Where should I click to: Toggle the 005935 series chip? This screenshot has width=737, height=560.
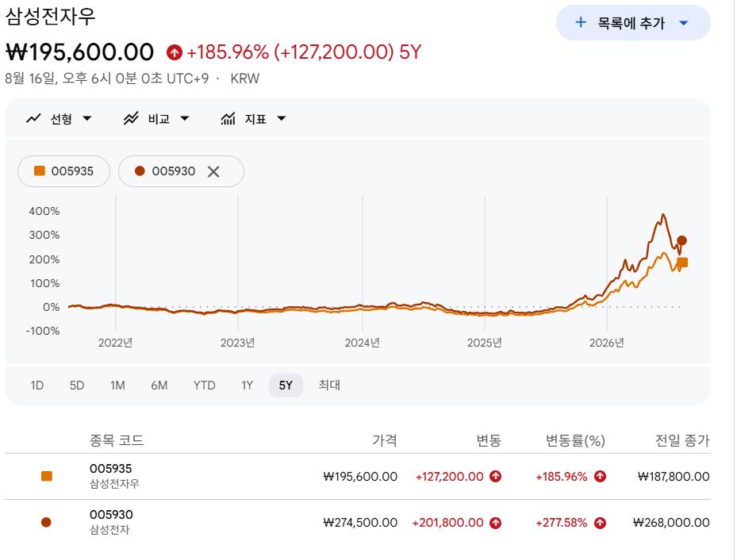pyautogui.click(x=64, y=171)
